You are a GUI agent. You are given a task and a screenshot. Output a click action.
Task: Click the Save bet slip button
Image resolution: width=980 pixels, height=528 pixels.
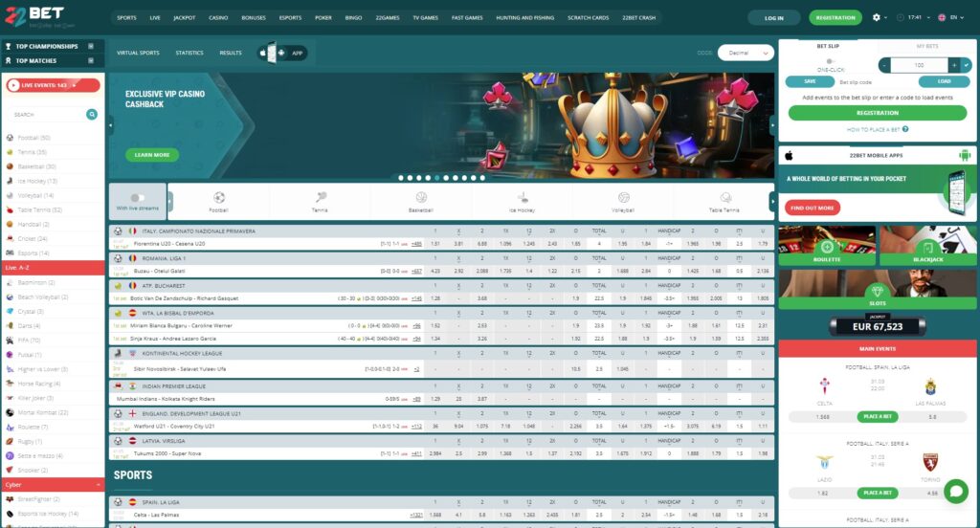pos(810,81)
